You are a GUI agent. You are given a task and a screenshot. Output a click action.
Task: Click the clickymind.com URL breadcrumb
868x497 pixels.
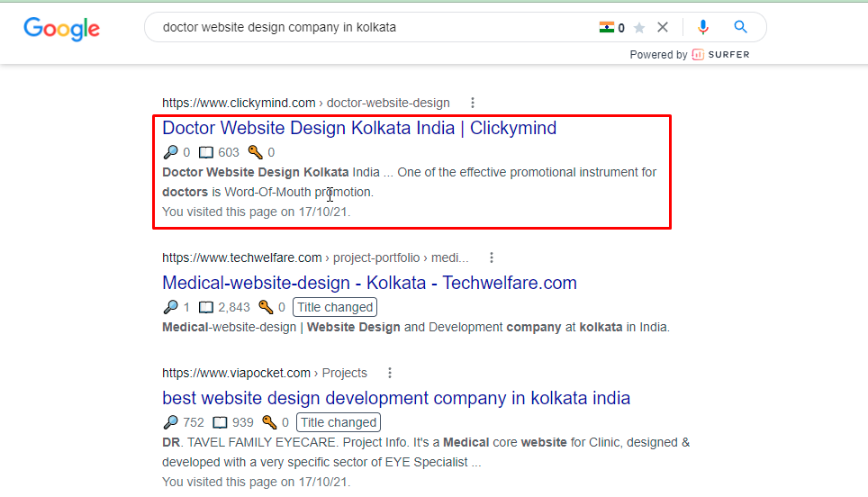(239, 103)
